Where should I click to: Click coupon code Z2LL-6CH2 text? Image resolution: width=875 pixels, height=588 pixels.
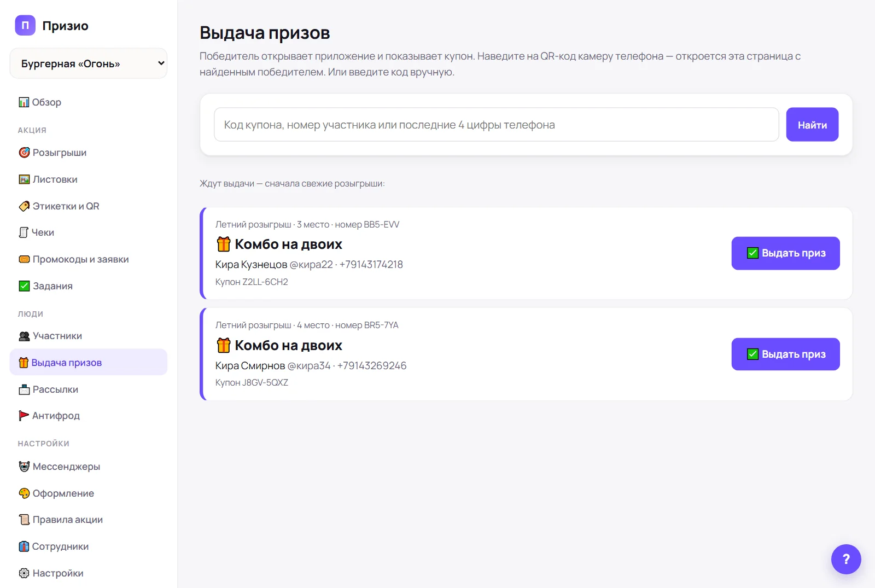click(x=265, y=282)
